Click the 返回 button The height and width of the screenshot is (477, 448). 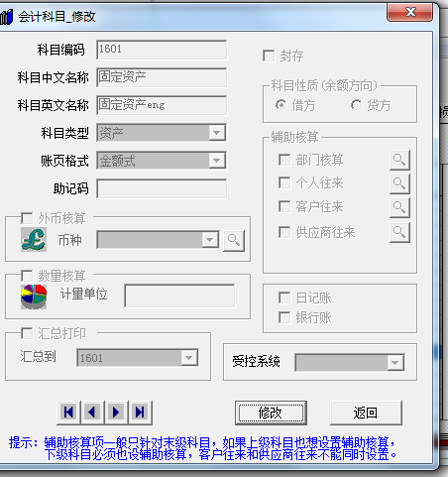pyautogui.click(x=366, y=413)
